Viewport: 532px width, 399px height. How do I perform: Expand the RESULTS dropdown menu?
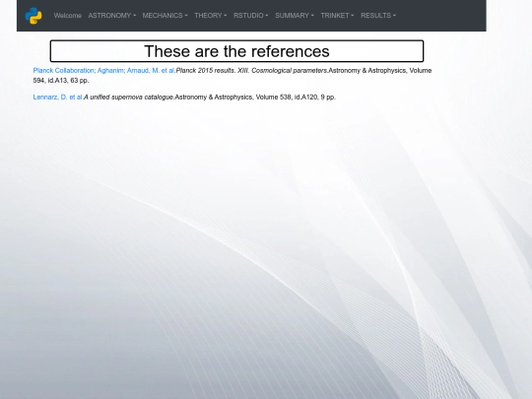tap(378, 16)
